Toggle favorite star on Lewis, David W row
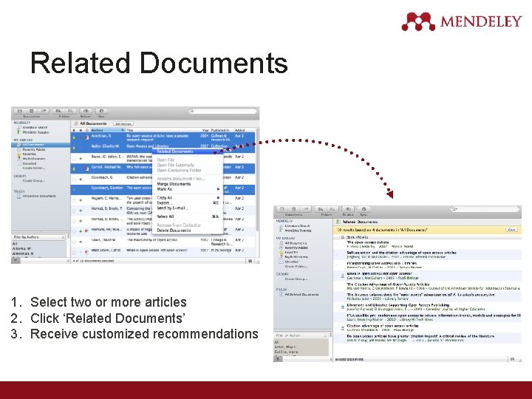 (74, 242)
